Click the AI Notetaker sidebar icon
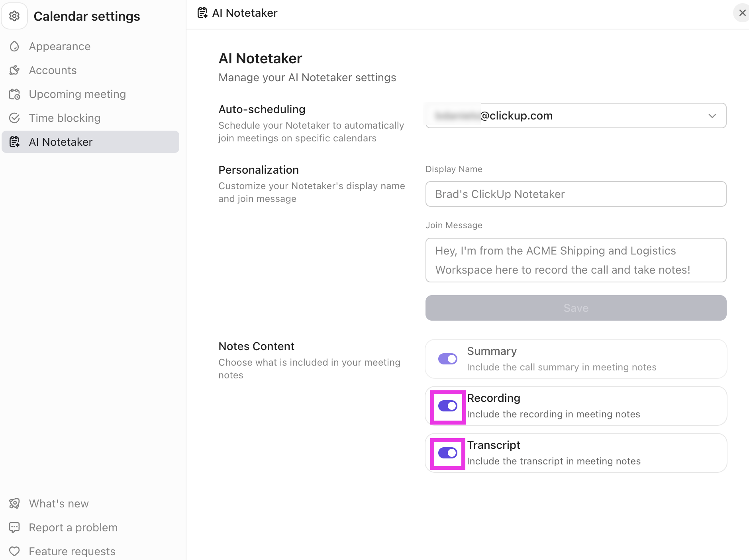This screenshot has width=749, height=560. pos(14,142)
